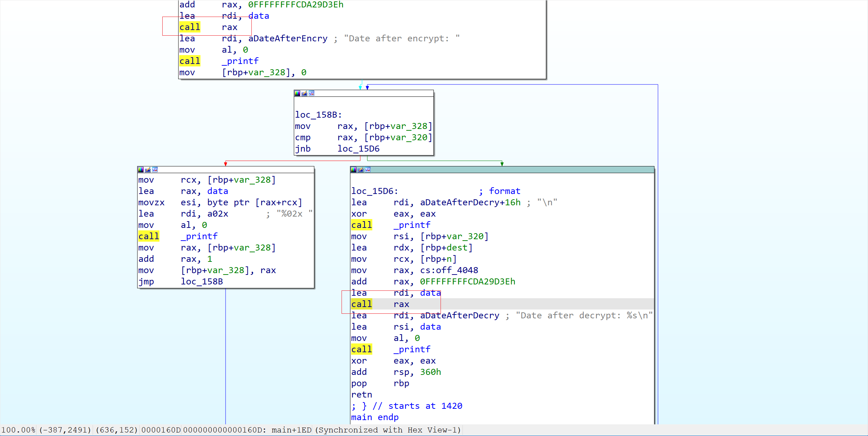
Task: Click '; } // starts at 1420' comment
Action: 407,406
